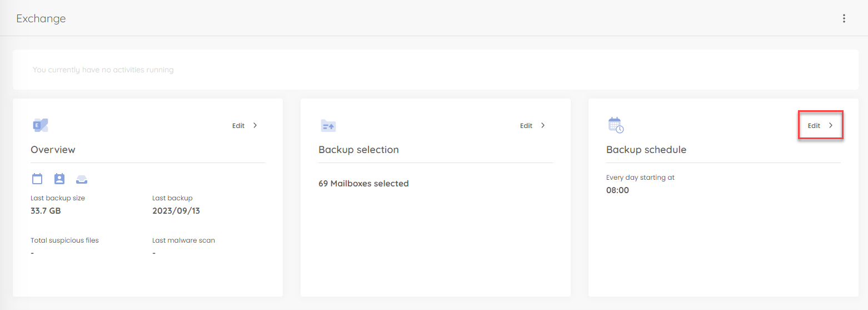Click the calendar icon in Overview

37,179
